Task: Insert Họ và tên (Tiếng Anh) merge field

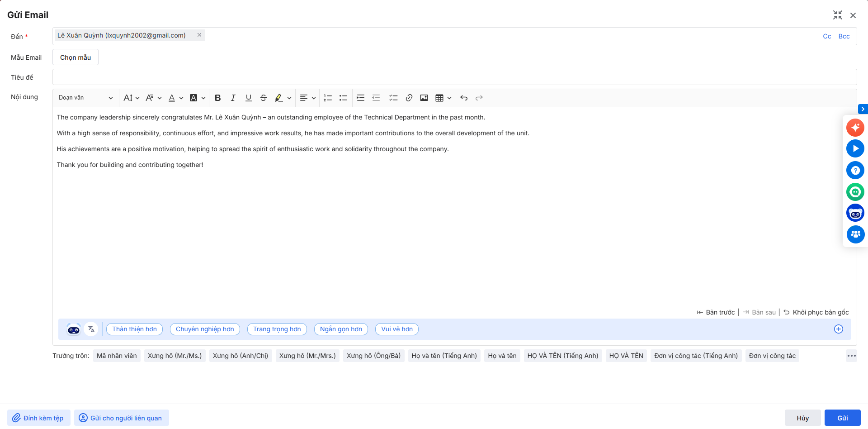Action: point(444,356)
